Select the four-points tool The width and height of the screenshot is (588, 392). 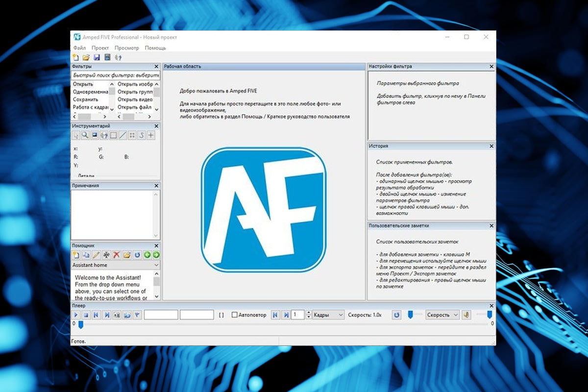[x=132, y=135]
